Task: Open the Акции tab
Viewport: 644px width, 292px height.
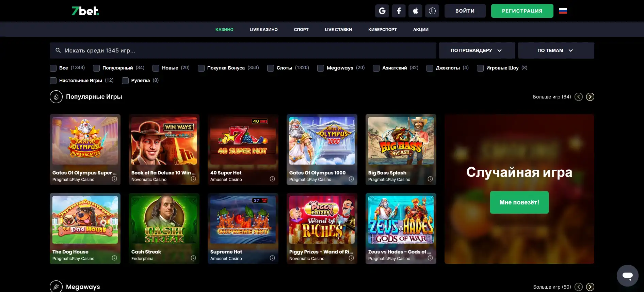Action: pyautogui.click(x=421, y=30)
